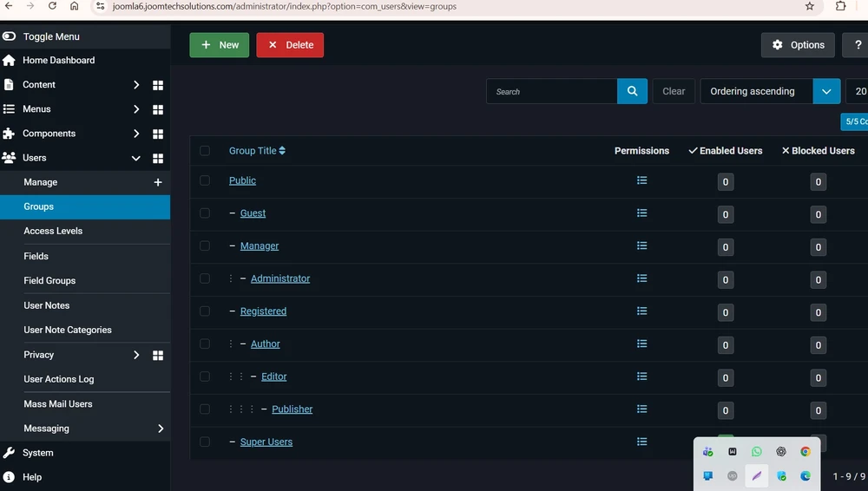
Task: Select all groups with header checkbox
Action: (x=205, y=151)
